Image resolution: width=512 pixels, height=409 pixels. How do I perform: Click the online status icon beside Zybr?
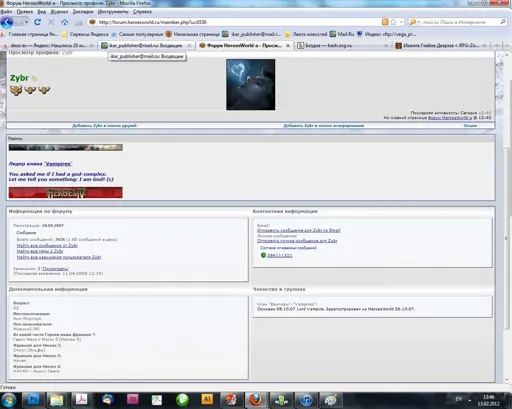[34, 79]
